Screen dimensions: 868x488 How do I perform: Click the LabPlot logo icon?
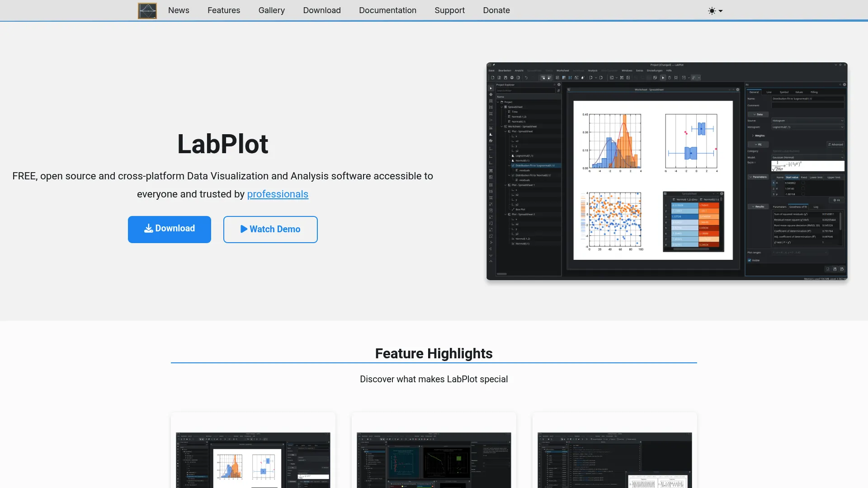pos(147,10)
